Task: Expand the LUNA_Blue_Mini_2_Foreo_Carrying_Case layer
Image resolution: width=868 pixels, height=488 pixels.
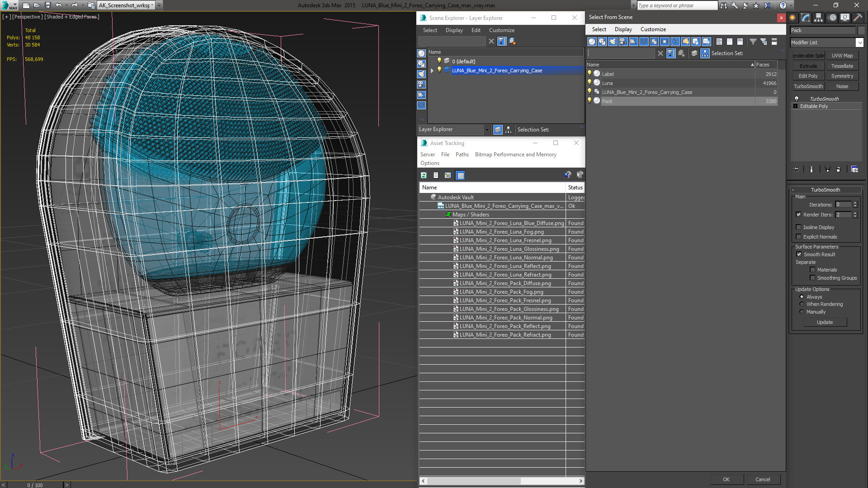Action: pos(432,70)
